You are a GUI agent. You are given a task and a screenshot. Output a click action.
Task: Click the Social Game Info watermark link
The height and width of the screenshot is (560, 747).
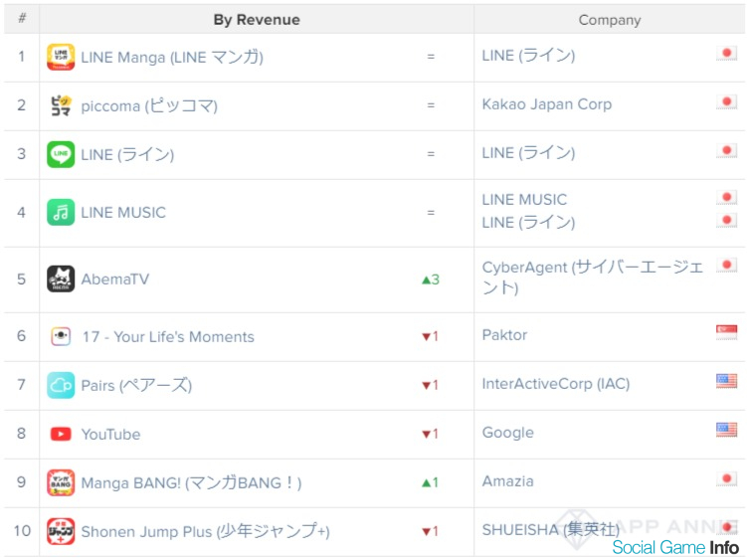pyautogui.click(x=675, y=548)
